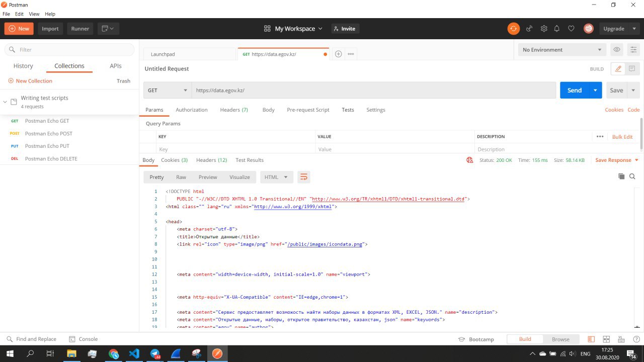Click the sync status icon in header

[513, 29]
